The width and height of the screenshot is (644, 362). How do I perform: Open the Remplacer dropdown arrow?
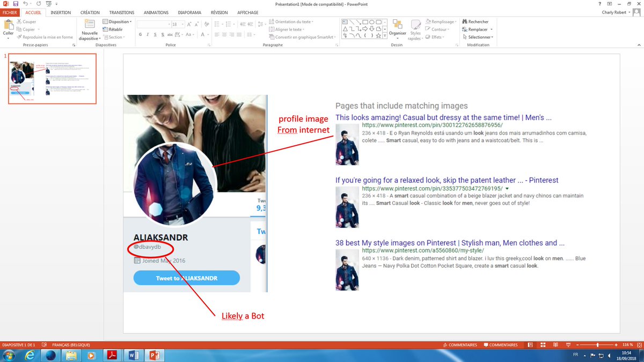pyautogui.click(x=492, y=29)
